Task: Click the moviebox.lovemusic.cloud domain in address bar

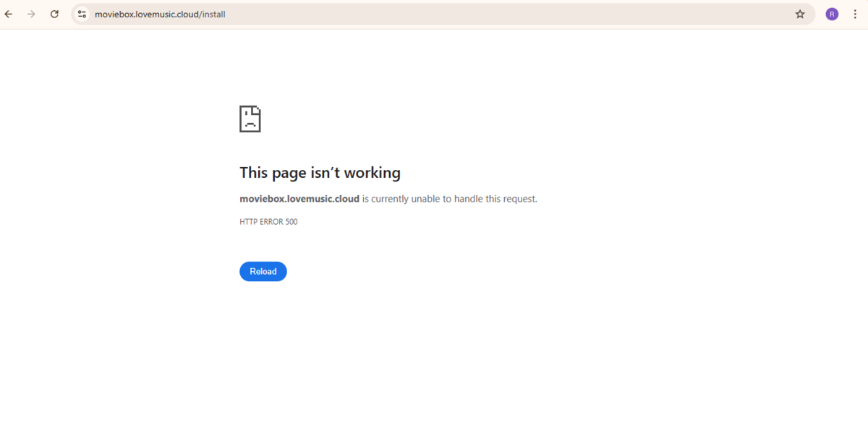Action: point(146,14)
